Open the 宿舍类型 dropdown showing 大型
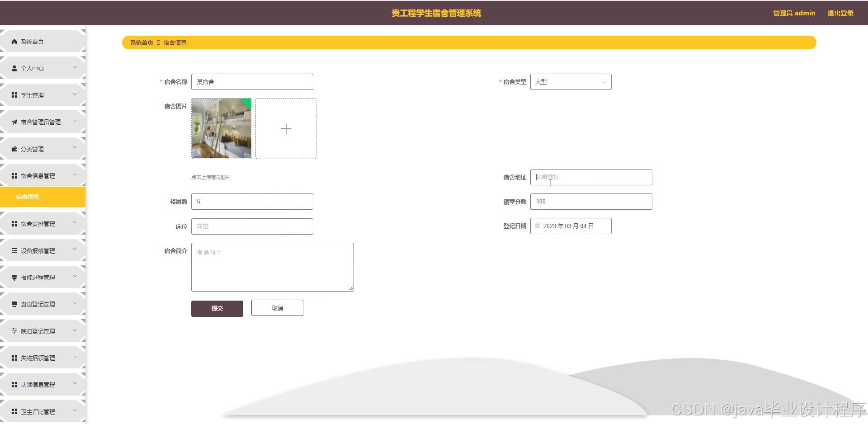 [571, 82]
